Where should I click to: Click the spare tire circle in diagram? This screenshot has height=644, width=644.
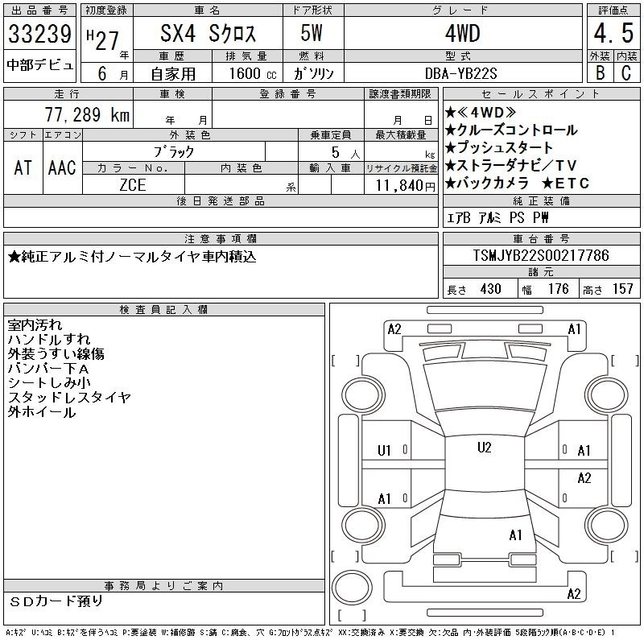352,588
